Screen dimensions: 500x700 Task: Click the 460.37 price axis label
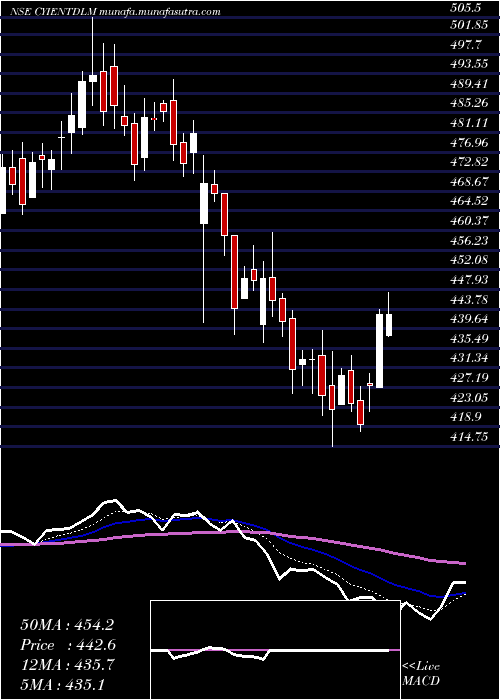(x=469, y=221)
